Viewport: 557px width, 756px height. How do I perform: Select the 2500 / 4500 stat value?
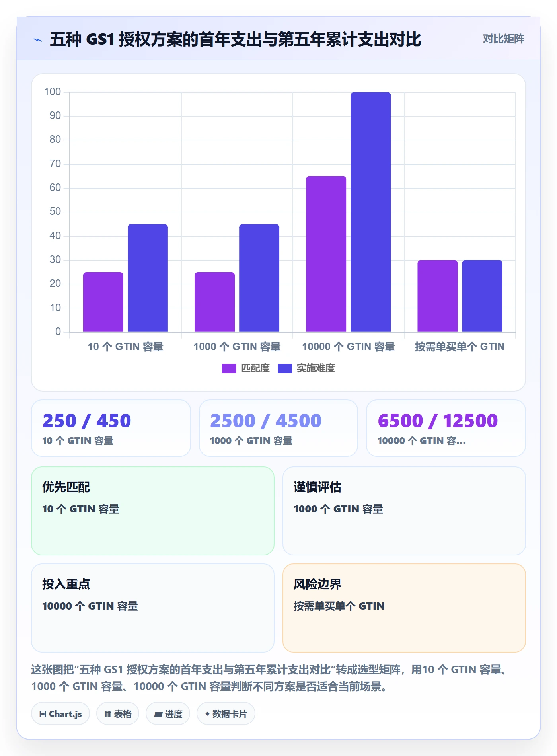tap(266, 421)
